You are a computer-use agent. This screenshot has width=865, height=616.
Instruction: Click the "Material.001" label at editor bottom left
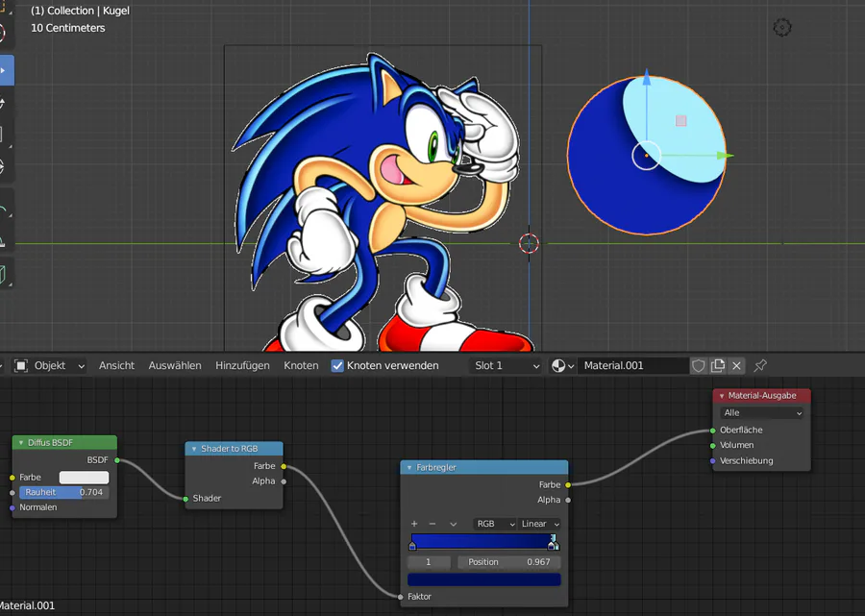coord(27,605)
